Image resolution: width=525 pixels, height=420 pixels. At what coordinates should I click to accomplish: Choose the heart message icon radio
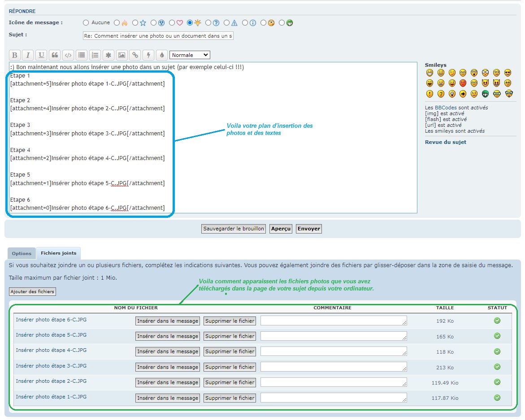172,22
